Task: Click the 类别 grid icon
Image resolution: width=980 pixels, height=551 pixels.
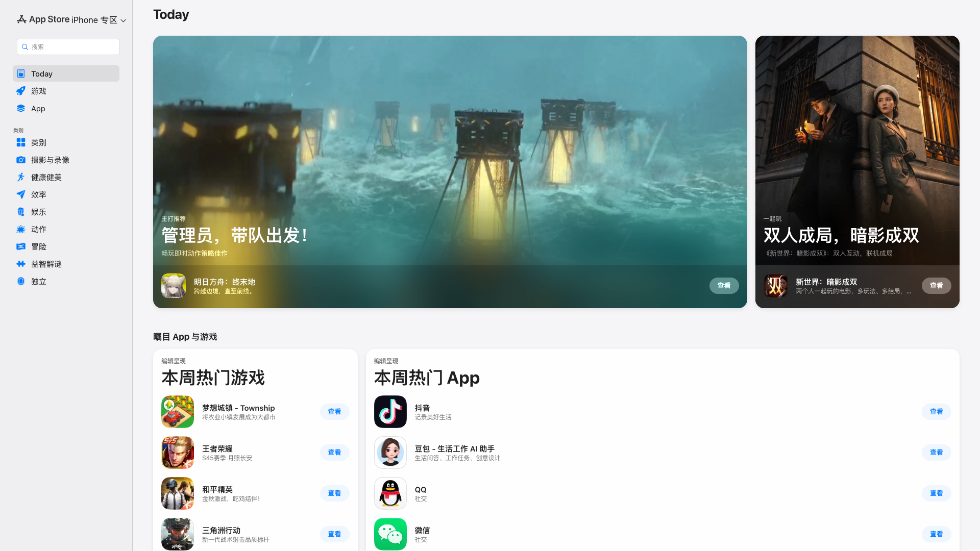Action: [x=21, y=143]
